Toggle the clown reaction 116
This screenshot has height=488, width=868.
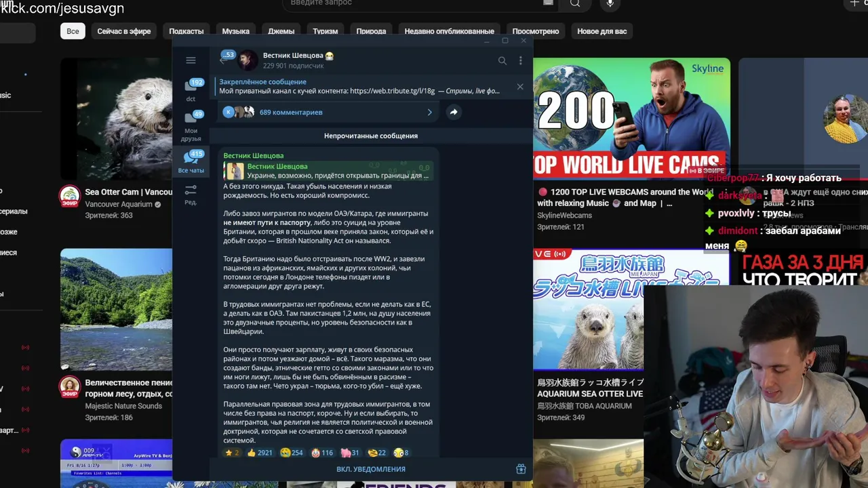tap(322, 453)
